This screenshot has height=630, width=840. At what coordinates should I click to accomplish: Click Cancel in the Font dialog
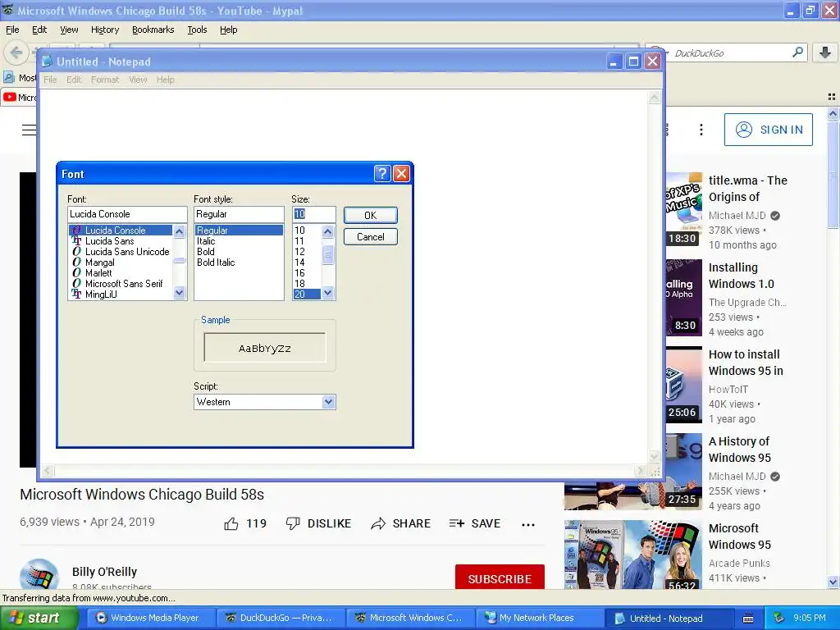pos(370,237)
